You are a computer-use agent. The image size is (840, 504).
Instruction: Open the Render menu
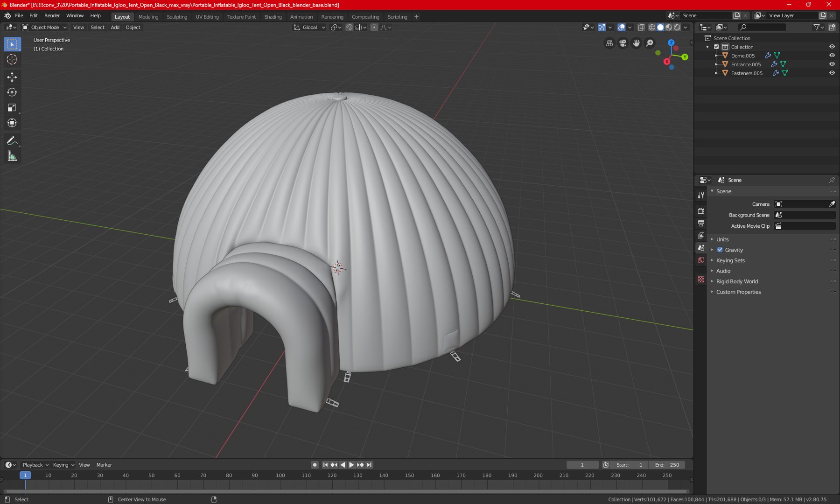point(52,16)
